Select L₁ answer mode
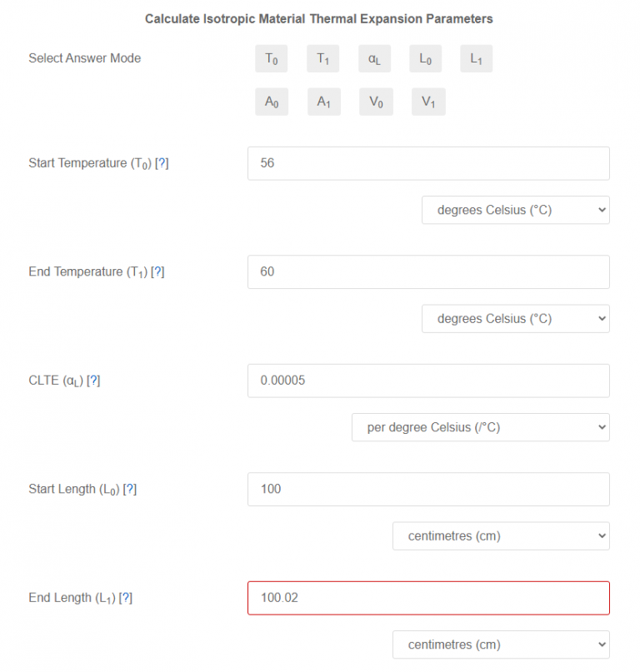The width and height of the screenshot is (640, 672). pos(476,58)
